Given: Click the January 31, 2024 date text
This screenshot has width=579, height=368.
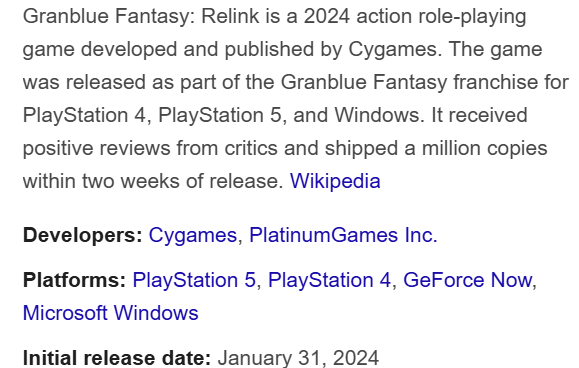Looking at the screenshot, I should point(298,358).
